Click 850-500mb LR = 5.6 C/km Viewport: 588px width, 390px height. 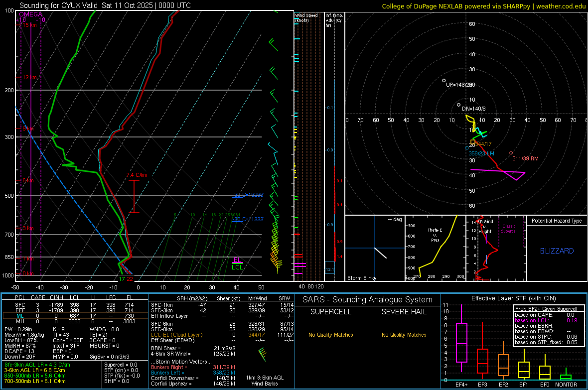click(x=35, y=376)
